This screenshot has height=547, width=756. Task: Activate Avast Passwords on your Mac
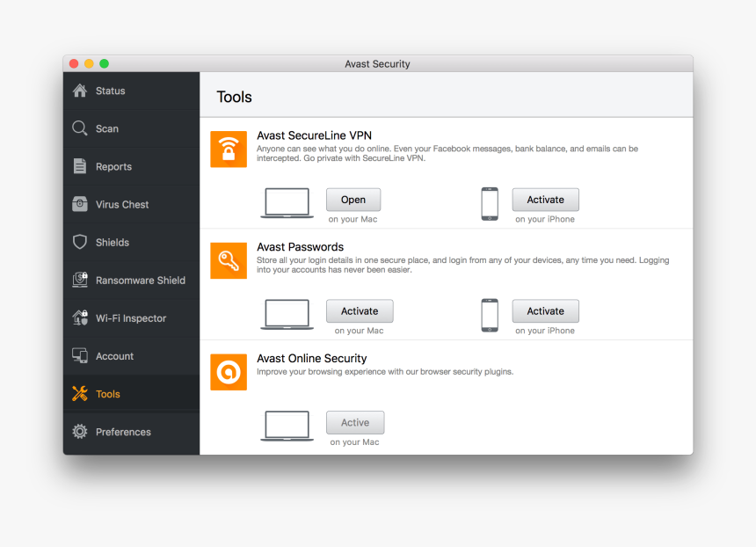pyautogui.click(x=360, y=311)
